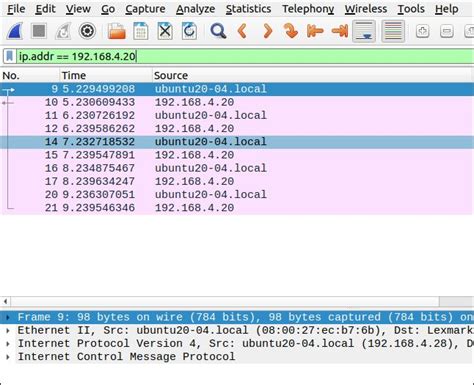
Task: Toggle auto-scroll during live capture
Action: click(364, 31)
